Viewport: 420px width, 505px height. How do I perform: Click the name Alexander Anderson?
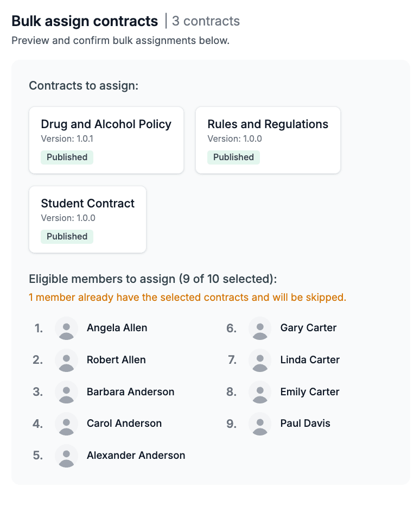pyautogui.click(x=136, y=456)
